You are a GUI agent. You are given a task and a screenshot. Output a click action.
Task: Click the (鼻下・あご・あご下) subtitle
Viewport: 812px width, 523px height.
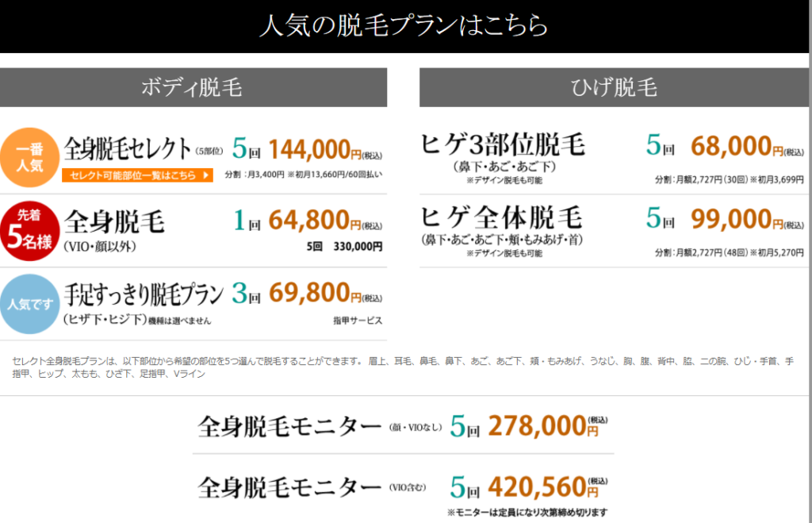[x=504, y=167]
